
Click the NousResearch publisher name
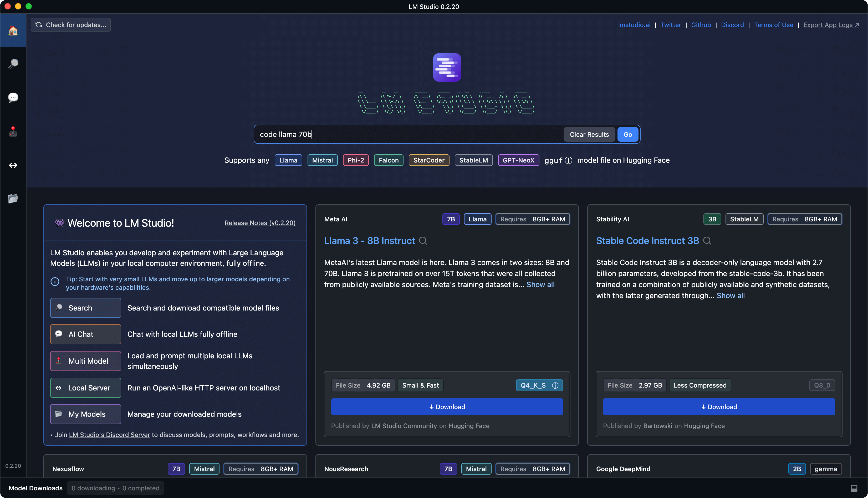[x=346, y=469]
